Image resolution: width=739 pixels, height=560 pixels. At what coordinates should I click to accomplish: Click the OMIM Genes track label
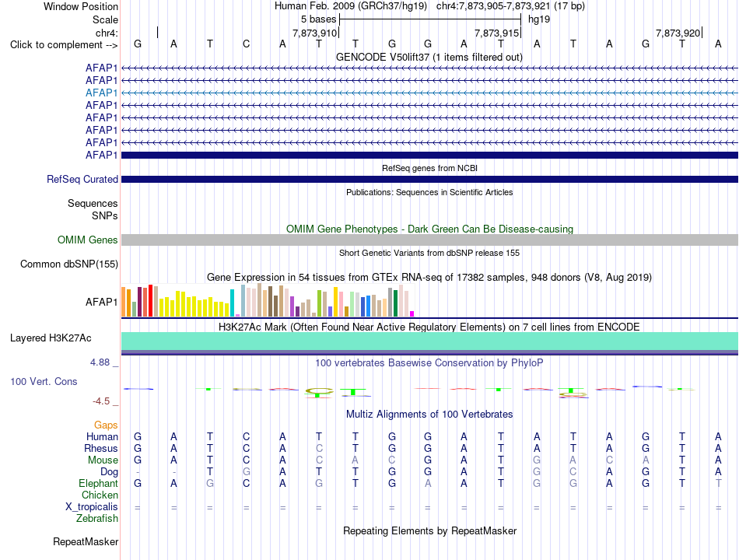point(88,240)
